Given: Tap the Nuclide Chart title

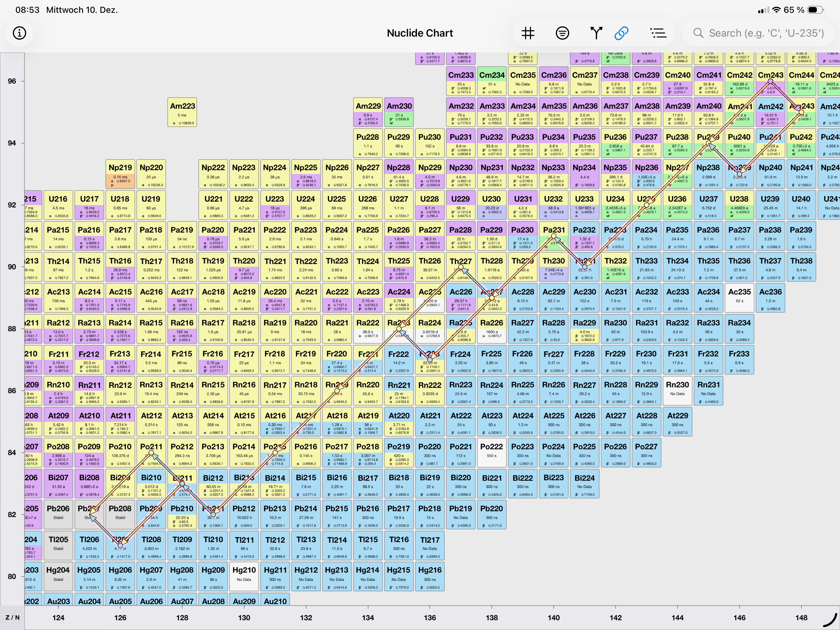Looking at the screenshot, I should [x=420, y=33].
